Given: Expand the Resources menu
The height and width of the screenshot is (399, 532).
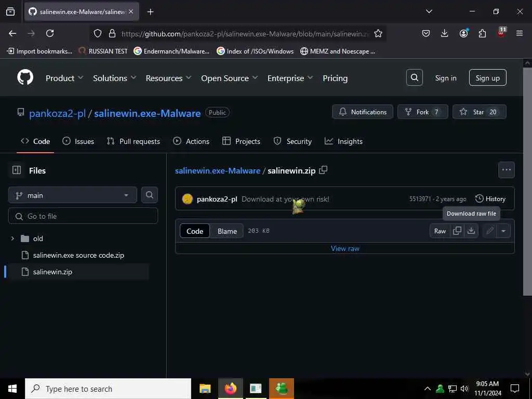Looking at the screenshot, I should click(169, 78).
